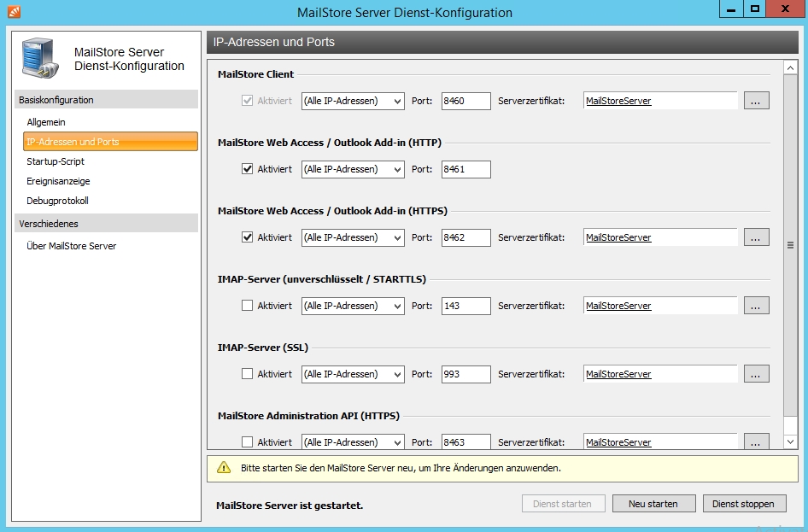Disable Web Access HTTPS Aktiviert checkbox

[x=248, y=237]
